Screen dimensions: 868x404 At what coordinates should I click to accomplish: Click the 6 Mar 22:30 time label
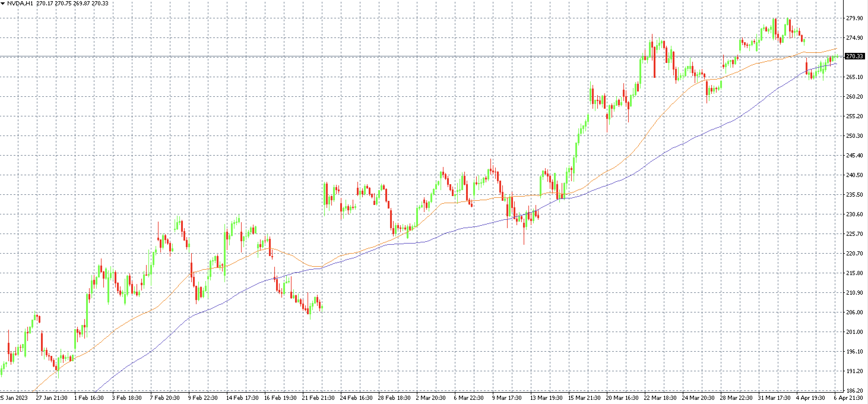tap(469, 398)
